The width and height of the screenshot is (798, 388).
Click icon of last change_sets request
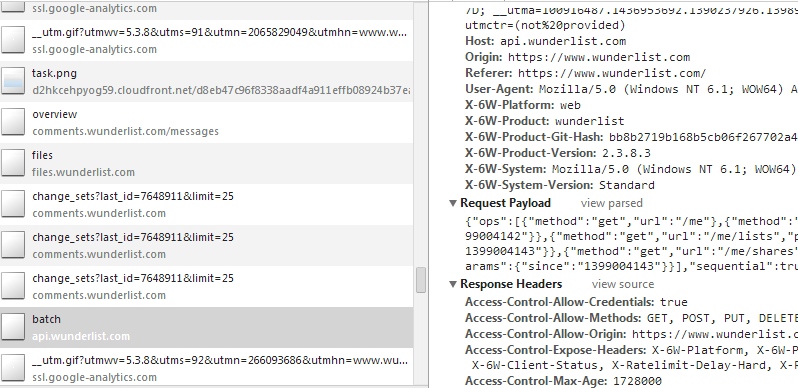pyautogui.click(x=13, y=287)
